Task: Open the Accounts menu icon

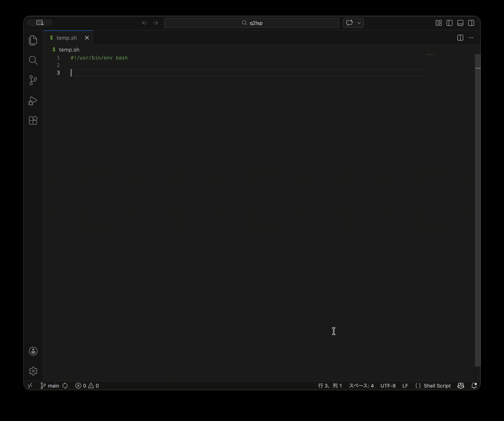Action: click(33, 351)
